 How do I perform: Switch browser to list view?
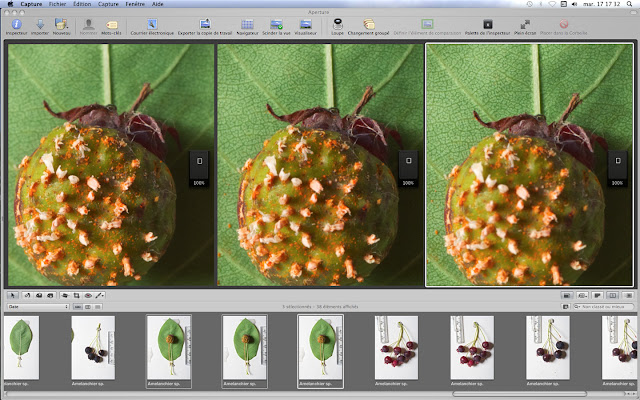tap(98, 307)
